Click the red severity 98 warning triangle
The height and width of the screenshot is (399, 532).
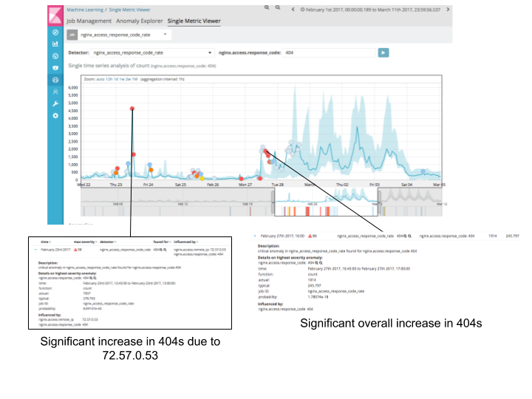(75, 250)
